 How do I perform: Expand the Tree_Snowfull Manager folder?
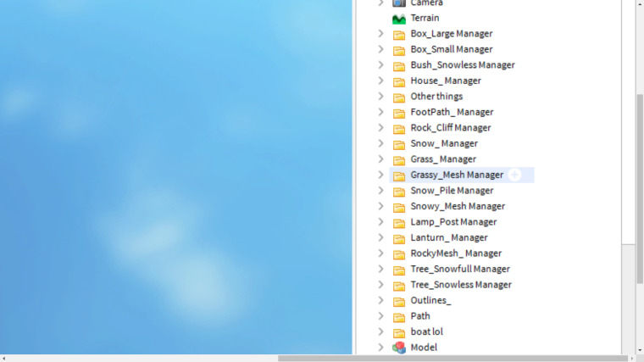[x=380, y=269]
